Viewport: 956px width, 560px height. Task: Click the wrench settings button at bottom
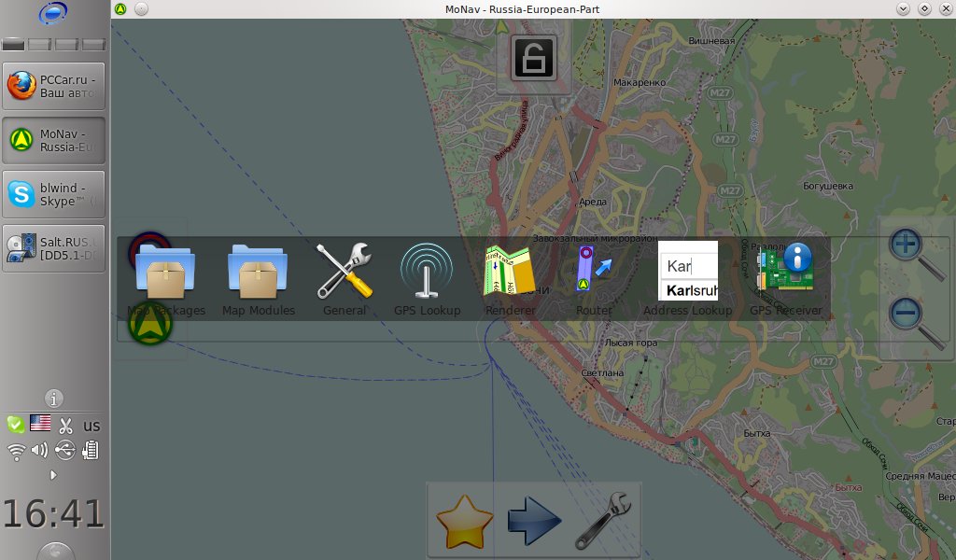tap(603, 521)
